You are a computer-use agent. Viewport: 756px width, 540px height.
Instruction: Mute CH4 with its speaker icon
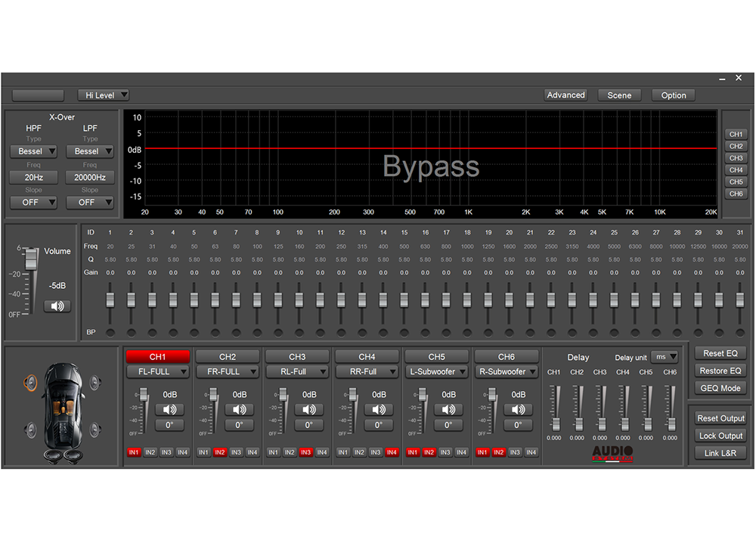click(x=379, y=409)
